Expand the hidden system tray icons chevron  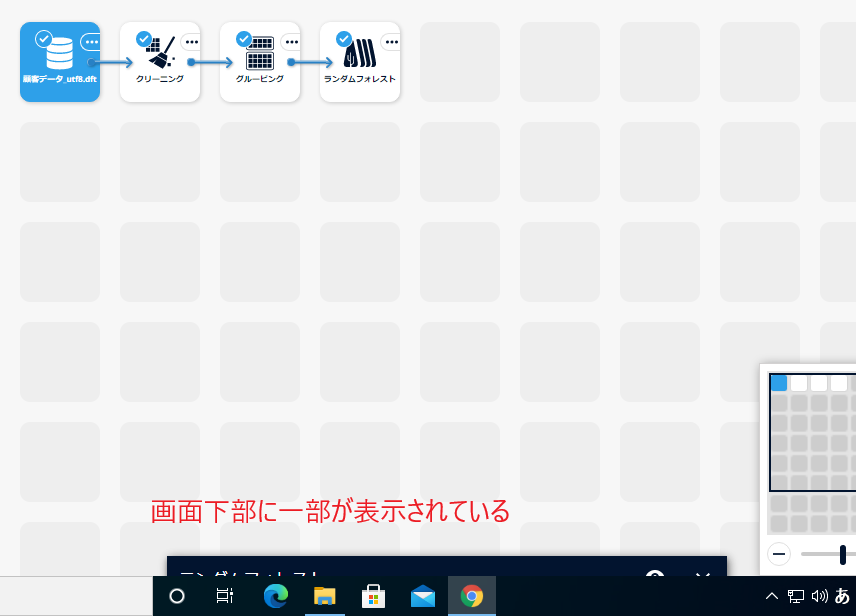(771, 596)
